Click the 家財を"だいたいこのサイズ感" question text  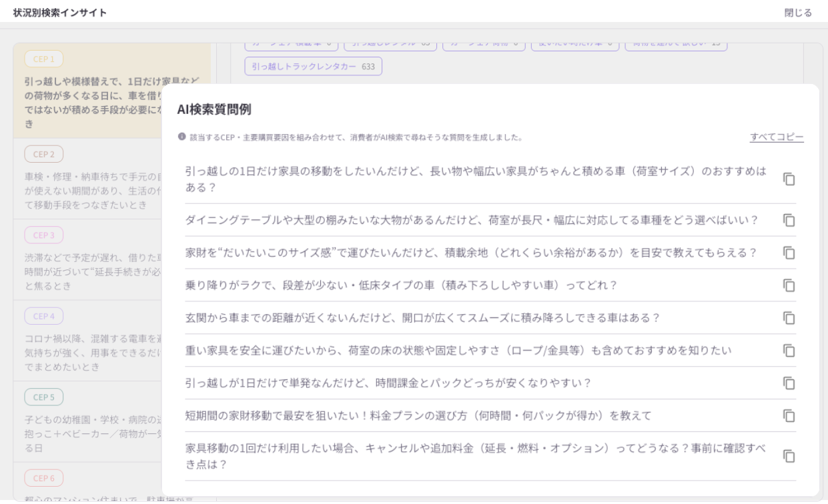(x=471, y=253)
